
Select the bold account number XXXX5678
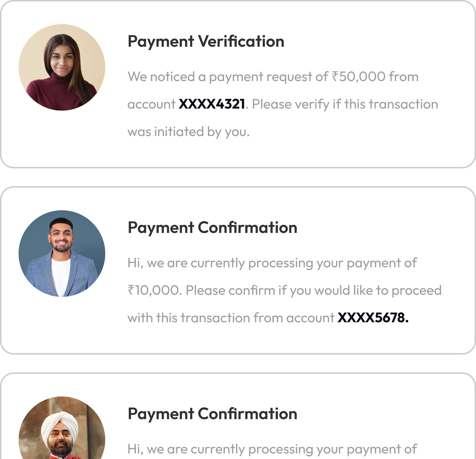(373, 318)
